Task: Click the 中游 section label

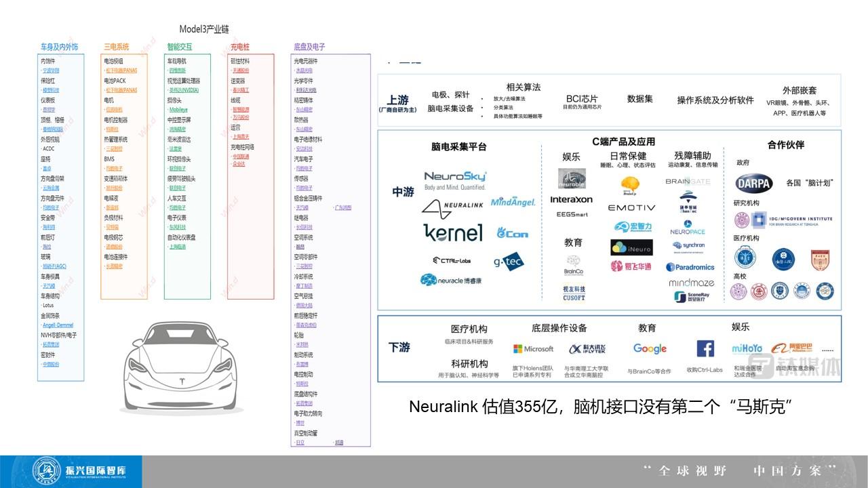Action: pos(403,192)
